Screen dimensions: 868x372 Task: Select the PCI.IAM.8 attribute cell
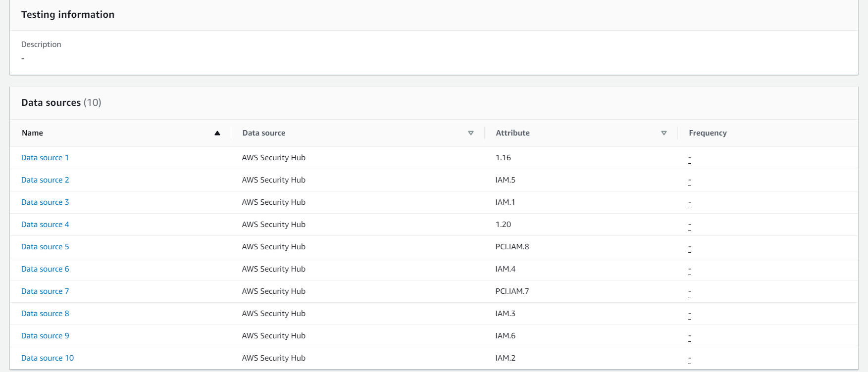(x=512, y=247)
